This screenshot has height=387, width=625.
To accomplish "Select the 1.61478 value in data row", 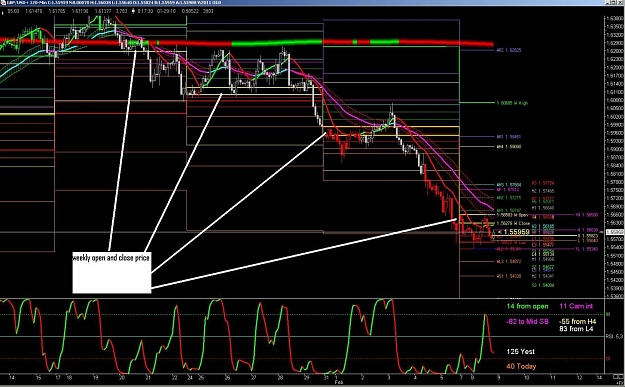I will [x=33, y=11].
